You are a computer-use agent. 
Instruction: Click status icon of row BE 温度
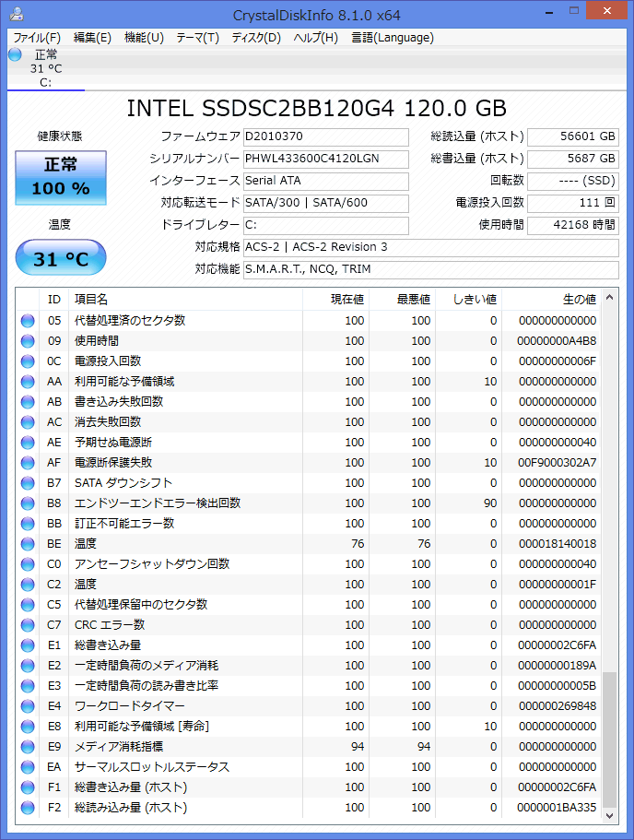point(28,544)
